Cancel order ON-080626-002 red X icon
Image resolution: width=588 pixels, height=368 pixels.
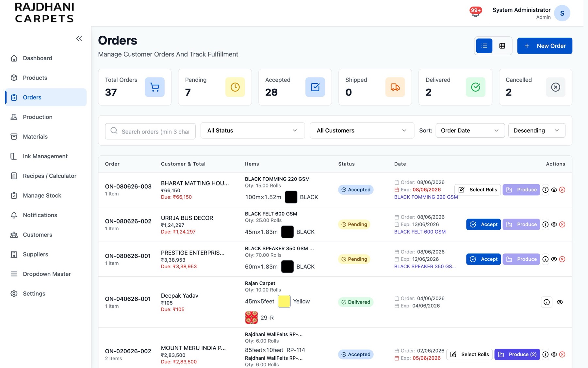[562, 224]
